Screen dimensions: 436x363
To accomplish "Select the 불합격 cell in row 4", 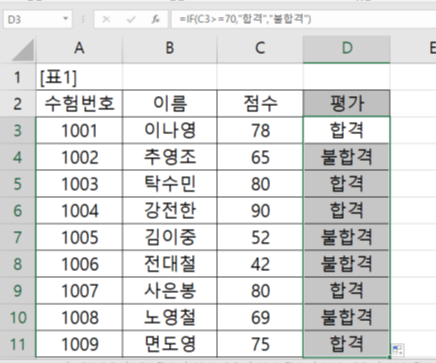I will pyautogui.click(x=347, y=157).
